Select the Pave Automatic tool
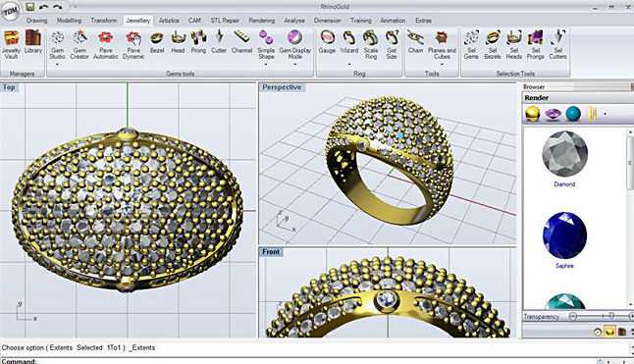634x364 pixels. [106, 45]
